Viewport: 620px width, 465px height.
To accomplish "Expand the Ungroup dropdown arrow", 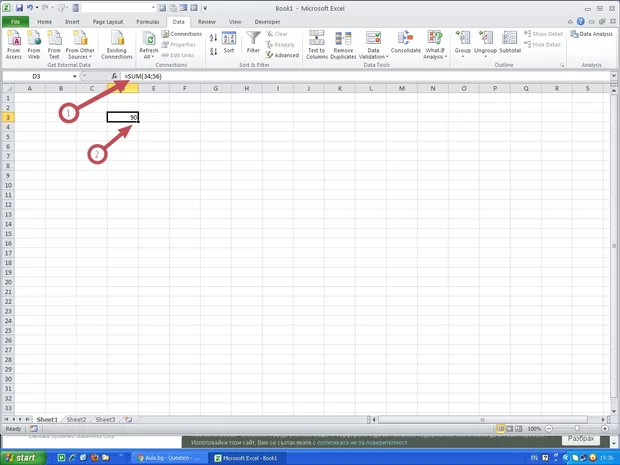I will point(485,57).
